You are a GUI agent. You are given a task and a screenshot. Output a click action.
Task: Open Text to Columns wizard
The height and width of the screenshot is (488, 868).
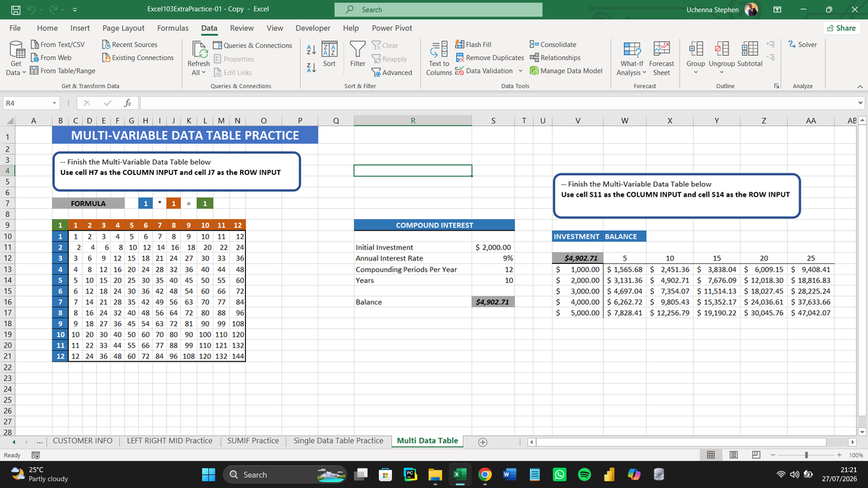(x=439, y=59)
